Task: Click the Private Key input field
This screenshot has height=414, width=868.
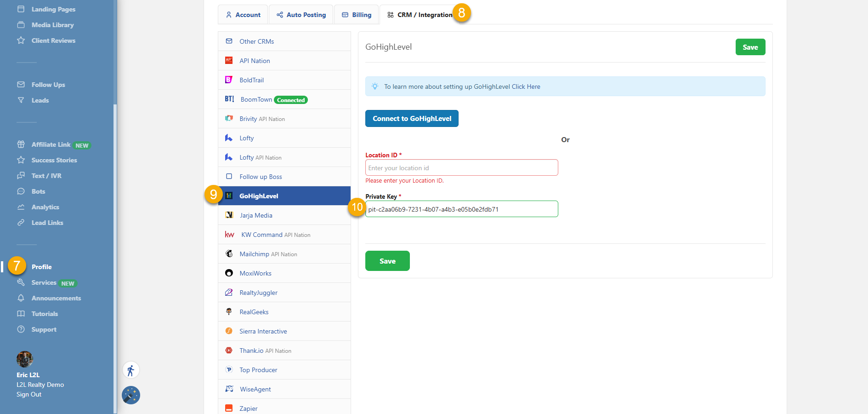Action: (x=462, y=209)
